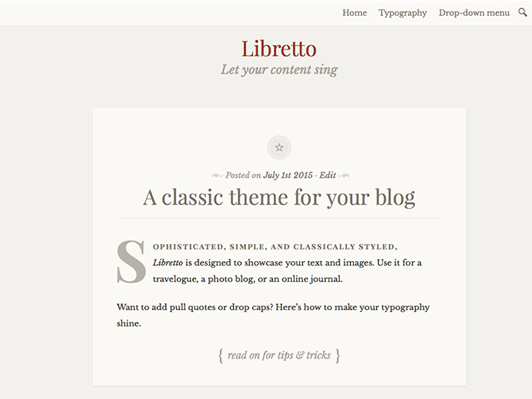Image resolution: width=532 pixels, height=399 pixels.
Task: Click the Let your content sing tagline
Action: coord(279,70)
